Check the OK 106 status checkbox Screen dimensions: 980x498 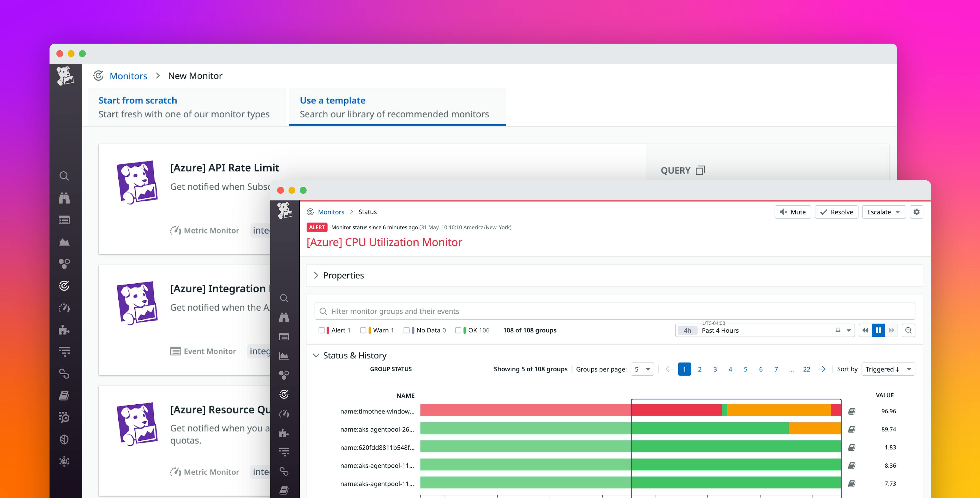[459, 330]
